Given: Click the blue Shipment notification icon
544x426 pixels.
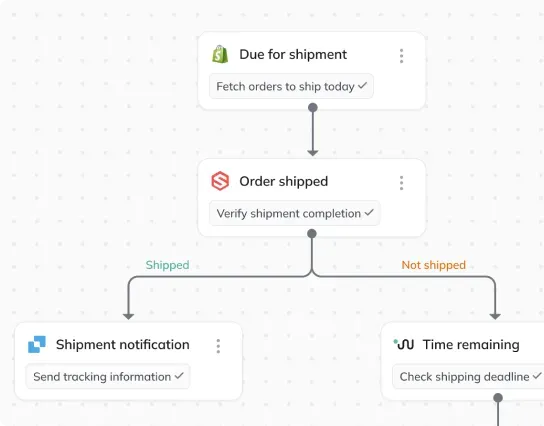Looking at the screenshot, I should point(37,344).
